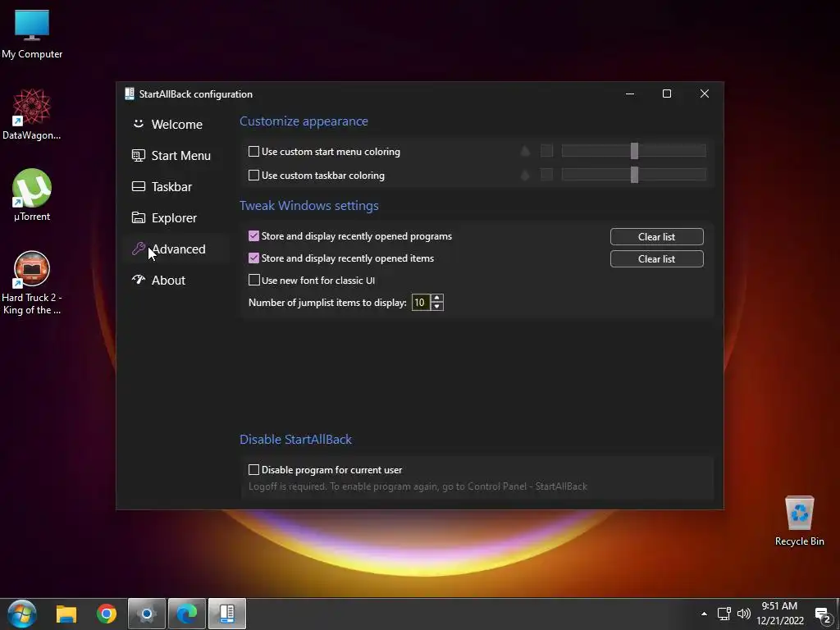The height and width of the screenshot is (630, 840).
Task: Click the jumplist items number field
Action: (x=421, y=303)
